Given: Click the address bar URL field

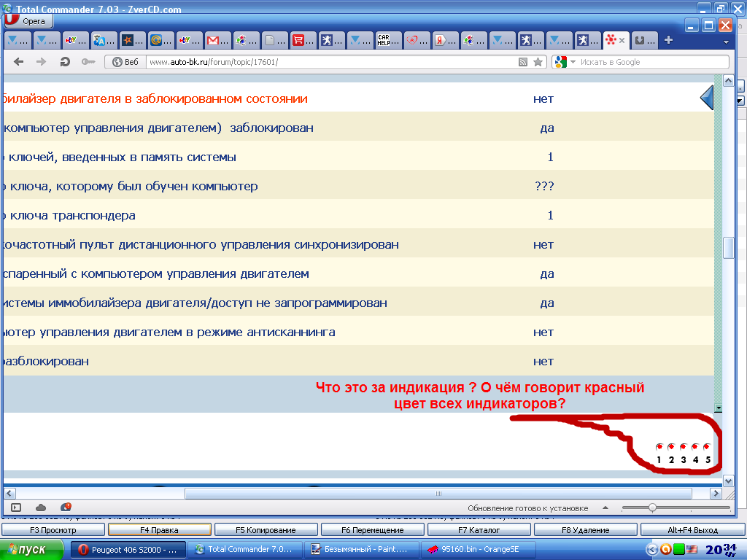Looking at the screenshot, I should tap(328, 62).
